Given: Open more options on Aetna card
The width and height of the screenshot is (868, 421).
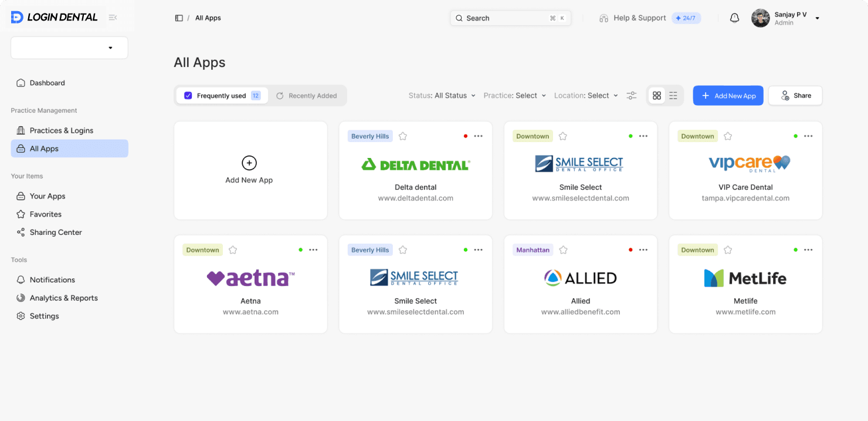Looking at the screenshot, I should point(313,250).
